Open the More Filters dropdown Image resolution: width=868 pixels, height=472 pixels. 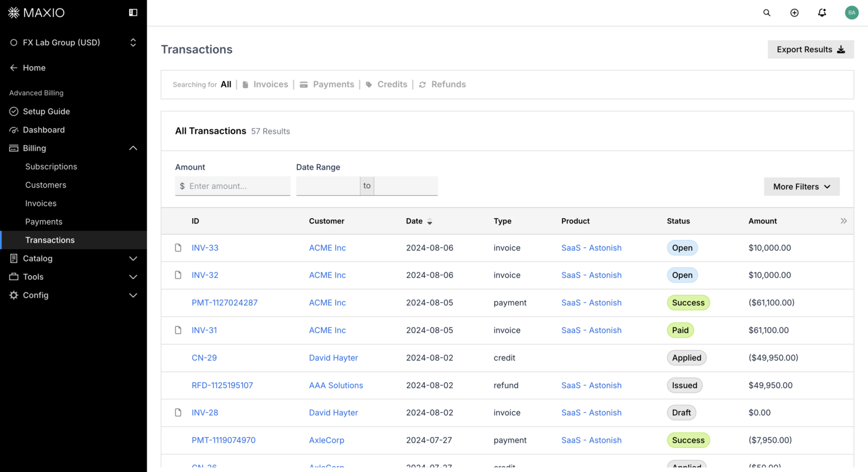coord(801,186)
